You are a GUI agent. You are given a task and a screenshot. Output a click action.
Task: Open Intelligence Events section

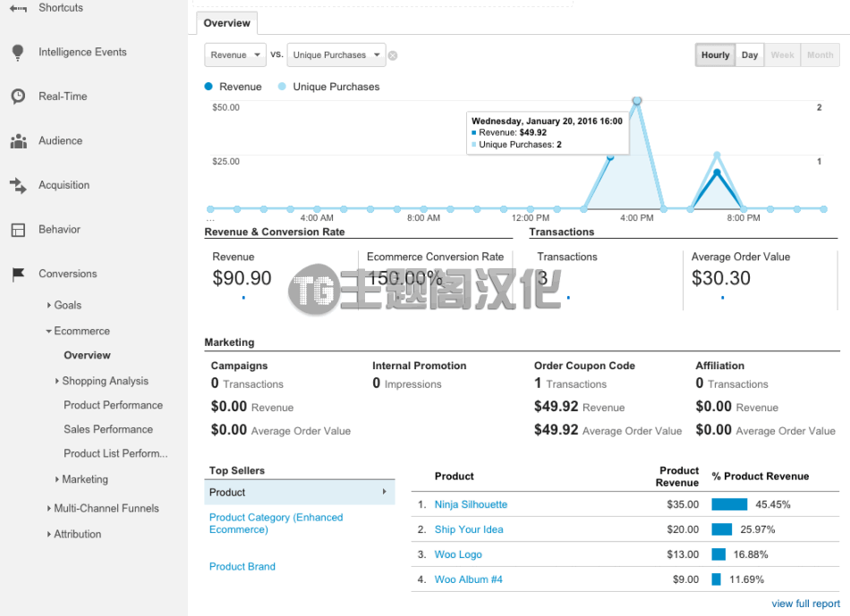82,52
